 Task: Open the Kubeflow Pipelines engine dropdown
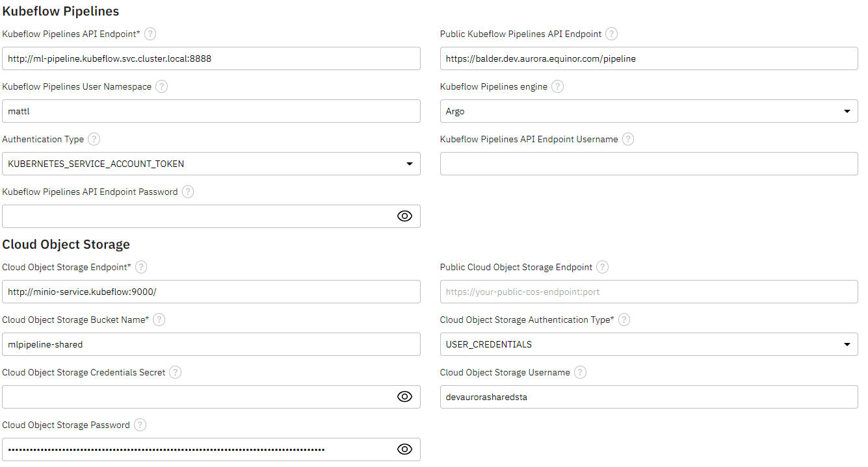[x=847, y=111]
